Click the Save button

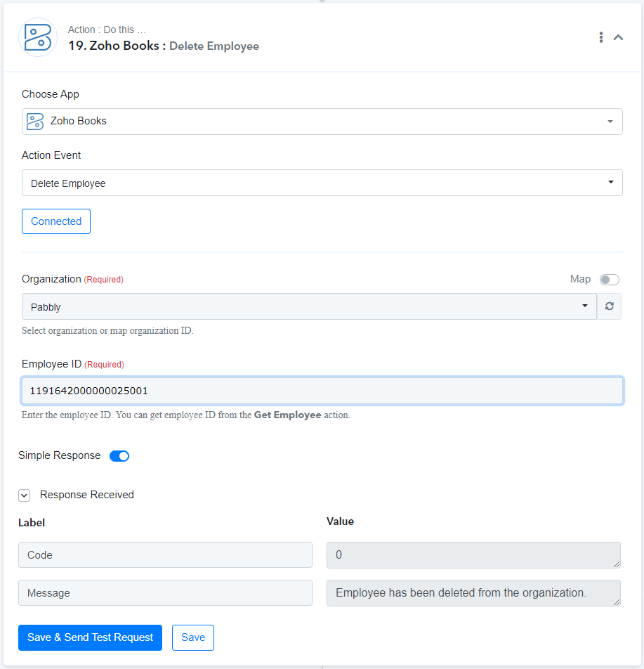193,637
